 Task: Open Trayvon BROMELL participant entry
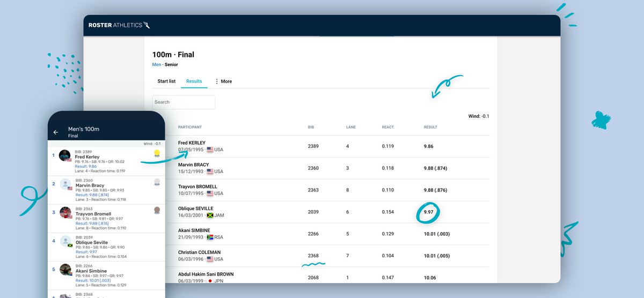[197, 187]
